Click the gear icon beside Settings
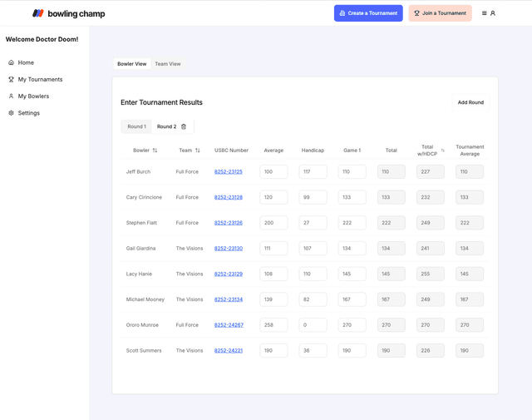The image size is (532, 420). [11, 113]
